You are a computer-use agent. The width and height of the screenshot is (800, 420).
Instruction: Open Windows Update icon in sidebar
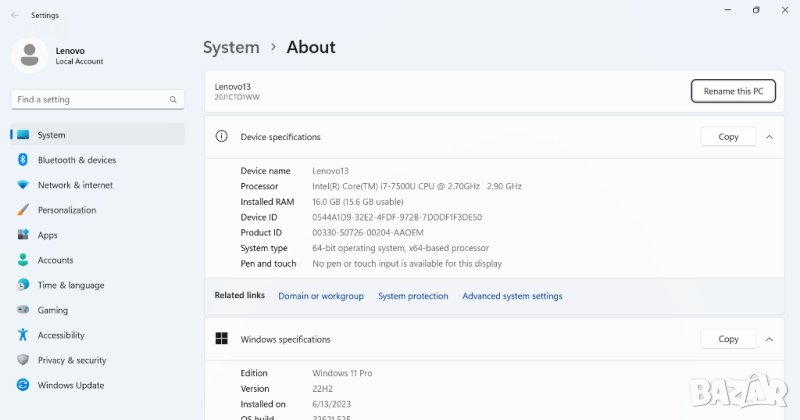coord(22,385)
